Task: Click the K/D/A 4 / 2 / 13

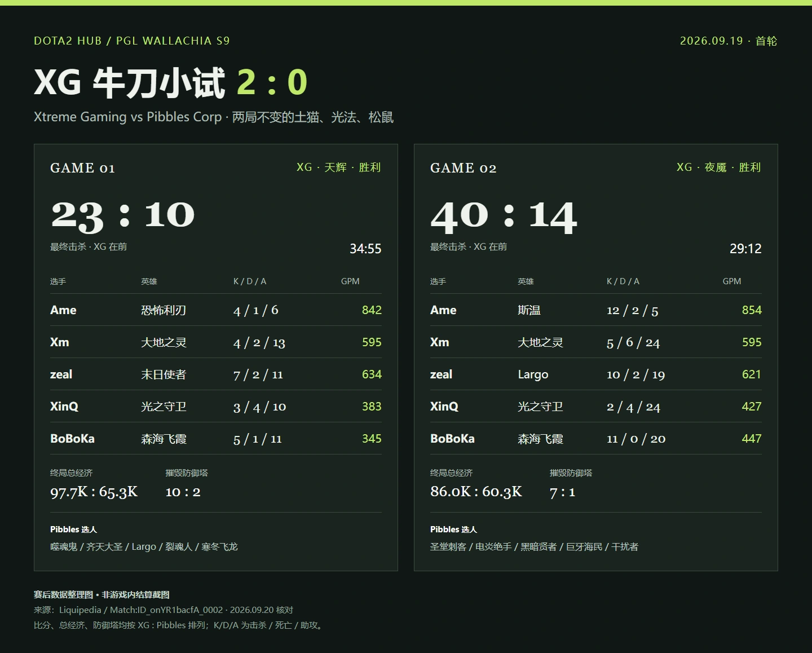Action: pyautogui.click(x=259, y=343)
